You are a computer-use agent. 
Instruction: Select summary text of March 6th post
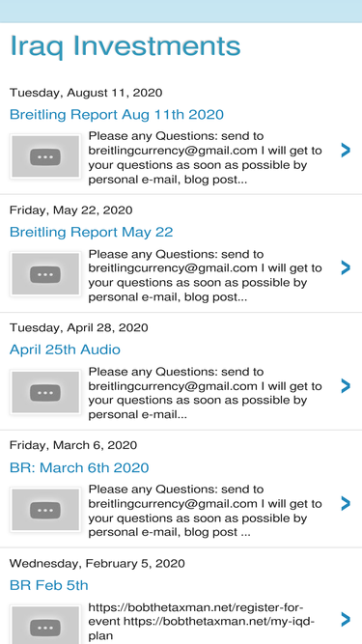(x=206, y=511)
